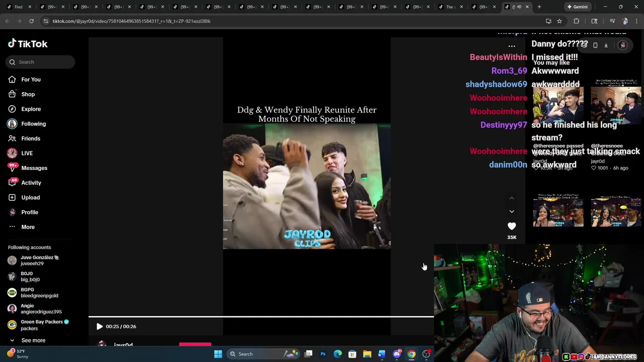Click the view site information icon
Screen dimensions: 644x362
click(46, 21)
